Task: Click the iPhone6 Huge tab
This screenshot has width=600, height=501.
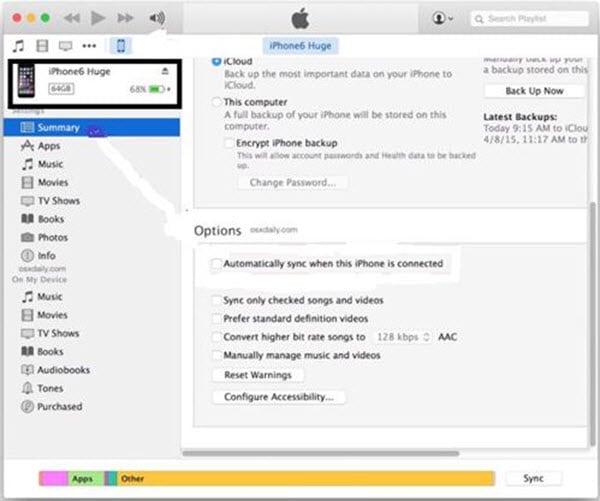Action: pos(300,46)
